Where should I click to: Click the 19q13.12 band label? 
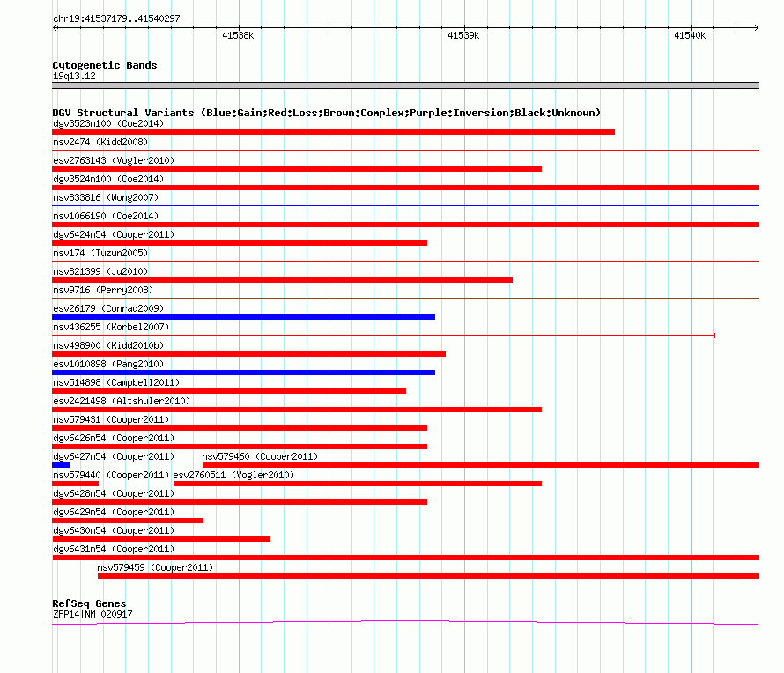[x=74, y=76]
